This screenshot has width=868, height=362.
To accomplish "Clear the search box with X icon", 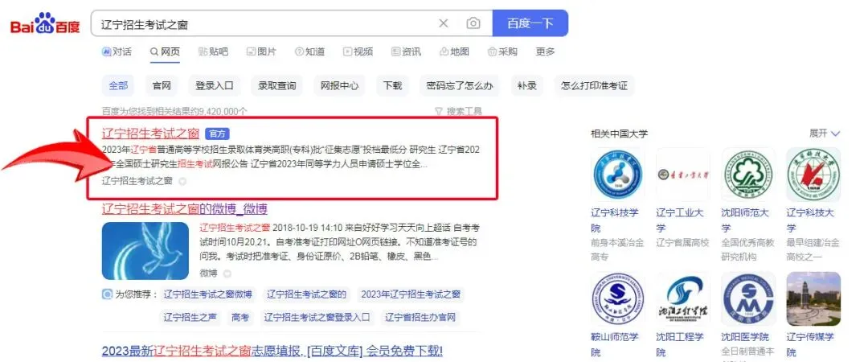I will [x=444, y=23].
